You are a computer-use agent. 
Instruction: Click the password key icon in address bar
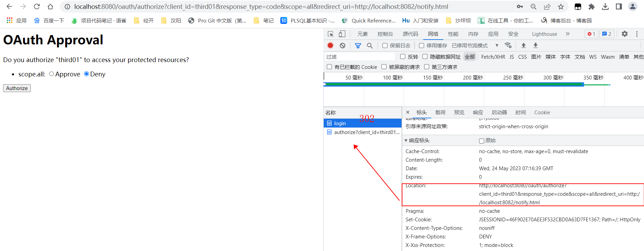520,6
